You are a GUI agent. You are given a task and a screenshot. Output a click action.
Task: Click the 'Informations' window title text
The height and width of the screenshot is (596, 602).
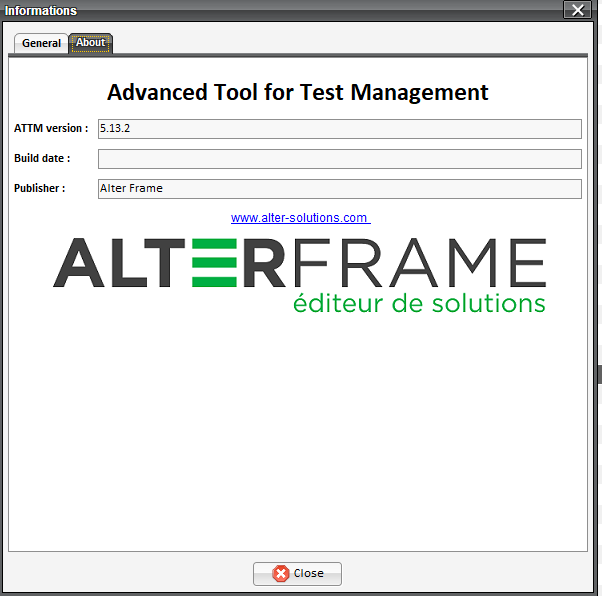coord(41,10)
